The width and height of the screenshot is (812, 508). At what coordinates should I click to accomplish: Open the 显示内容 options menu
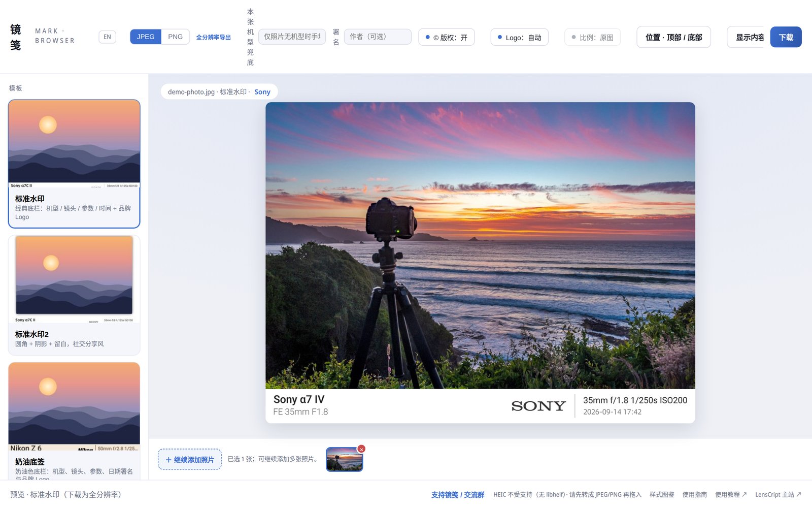[746, 37]
